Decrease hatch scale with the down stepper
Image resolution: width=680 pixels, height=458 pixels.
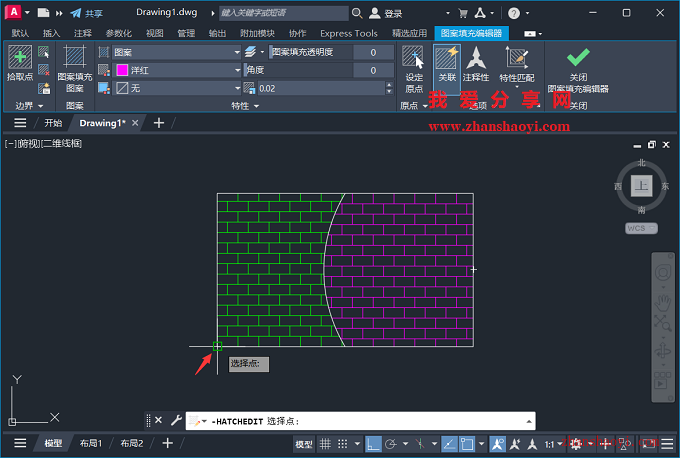click(389, 92)
